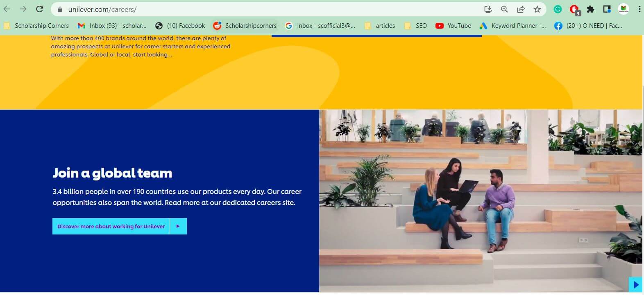Share this page via the share icon

point(521,9)
